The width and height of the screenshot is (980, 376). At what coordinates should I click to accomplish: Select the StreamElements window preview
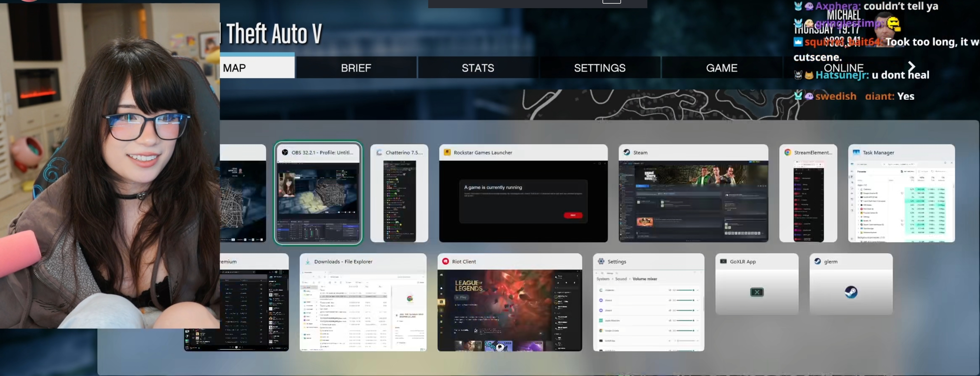click(x=808, y=201)
